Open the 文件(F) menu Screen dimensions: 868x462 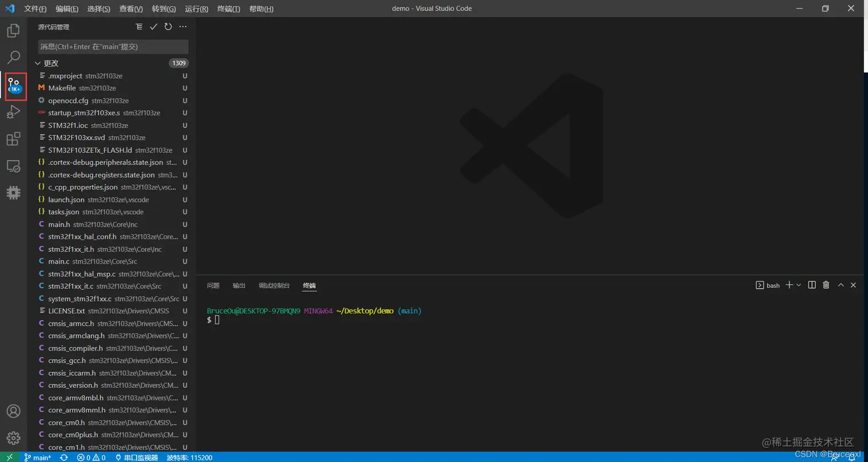click(36, 9)
